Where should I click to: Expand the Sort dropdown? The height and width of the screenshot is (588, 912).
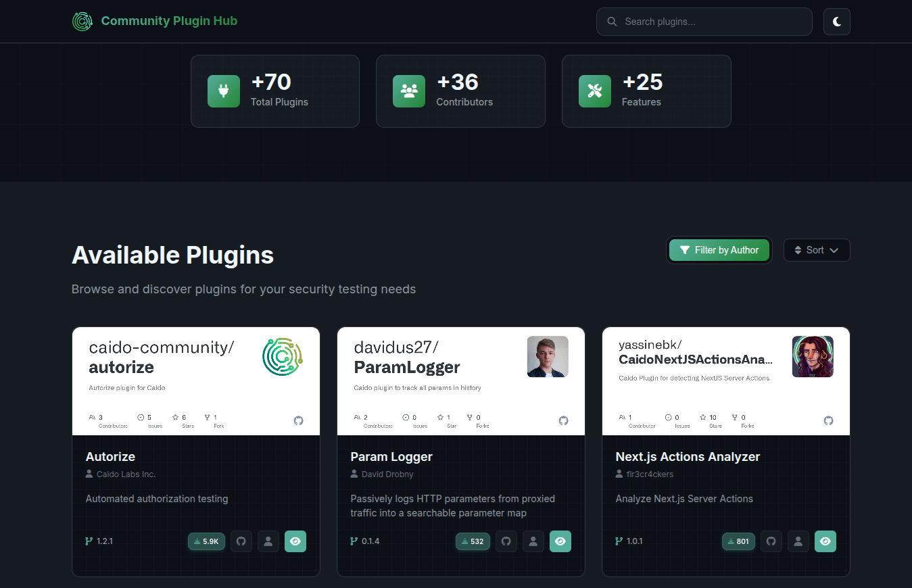[817, 250]
